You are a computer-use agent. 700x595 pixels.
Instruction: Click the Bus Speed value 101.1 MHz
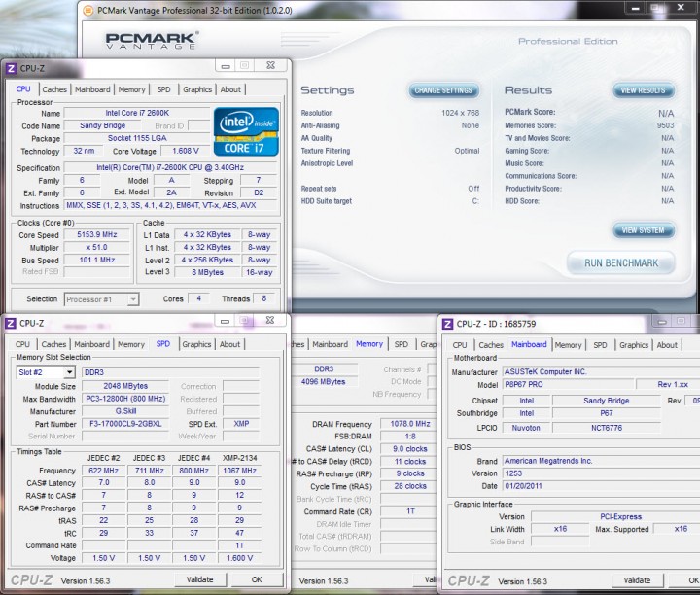(97, 260)
